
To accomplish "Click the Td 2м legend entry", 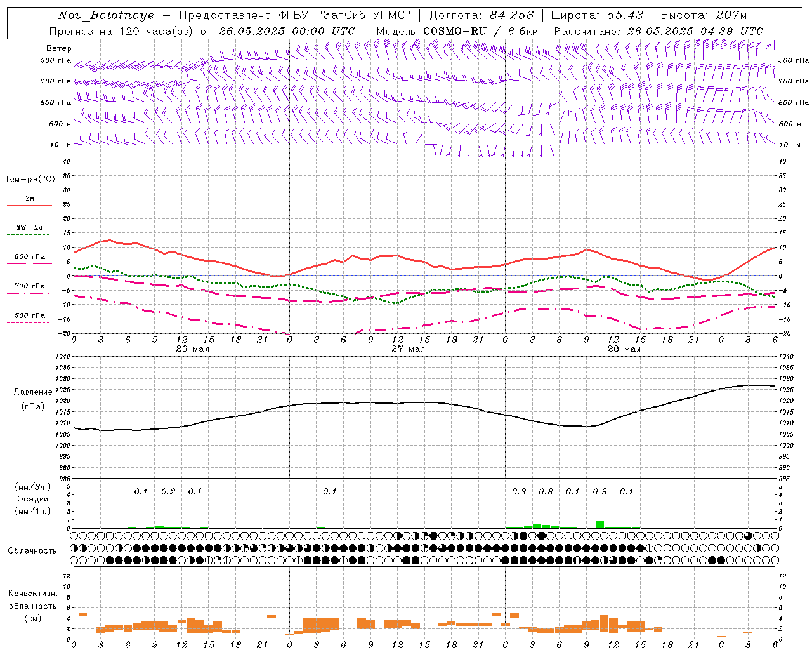I will click(30, 227).
